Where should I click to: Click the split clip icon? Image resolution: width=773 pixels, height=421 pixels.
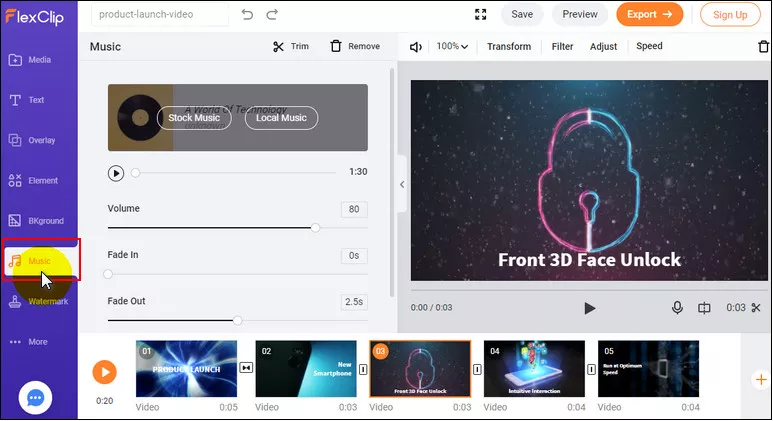pos(704,308)
